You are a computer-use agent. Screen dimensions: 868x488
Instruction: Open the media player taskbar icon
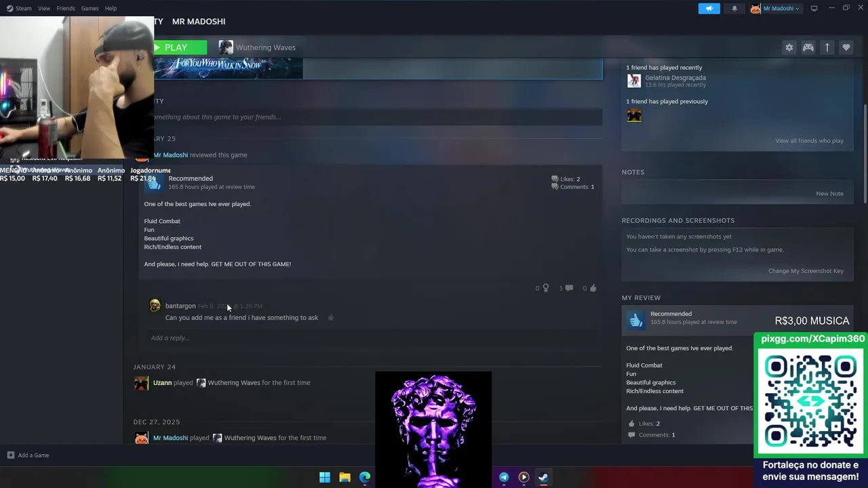pyautogui.click(x=524, y=477)
